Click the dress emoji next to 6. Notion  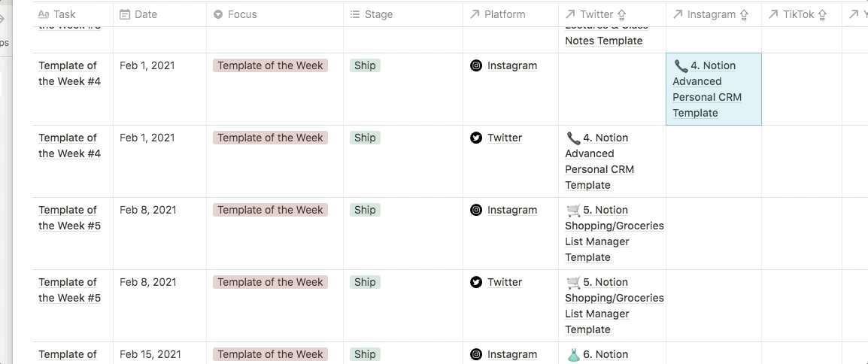[573, 354]
